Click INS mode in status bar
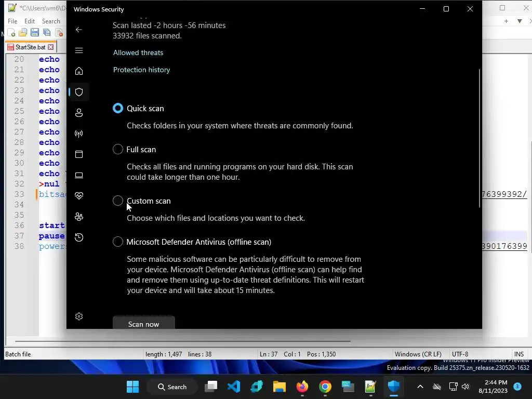This screenshot has height=399, width=532. [x=519, y=354]
